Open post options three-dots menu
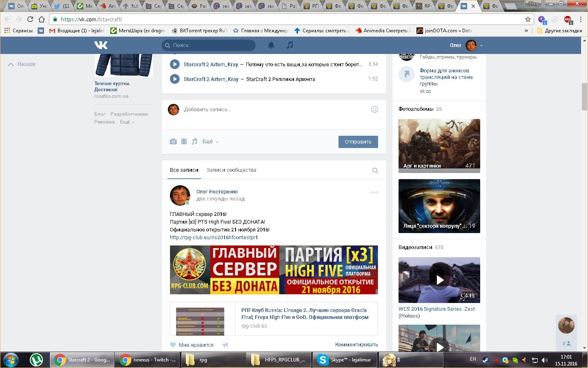The width and height of the screenshot is (588, 368). point(374,192)
